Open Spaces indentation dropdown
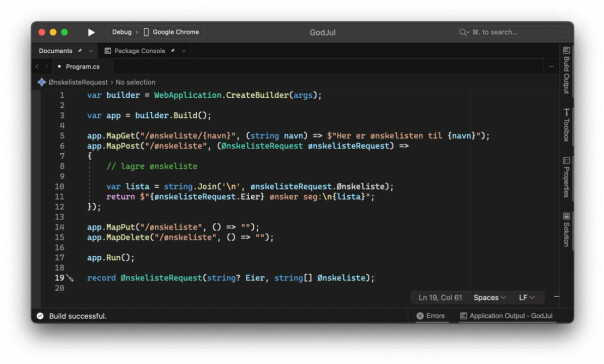The width and height of the screenshot is (604, 364). click(x=490, y=297)
